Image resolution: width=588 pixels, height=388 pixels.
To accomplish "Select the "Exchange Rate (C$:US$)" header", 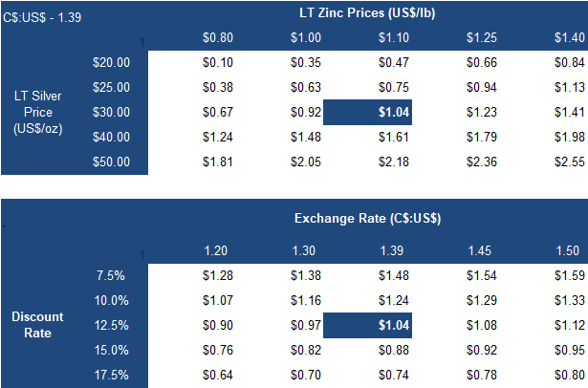I will (366, 218).
